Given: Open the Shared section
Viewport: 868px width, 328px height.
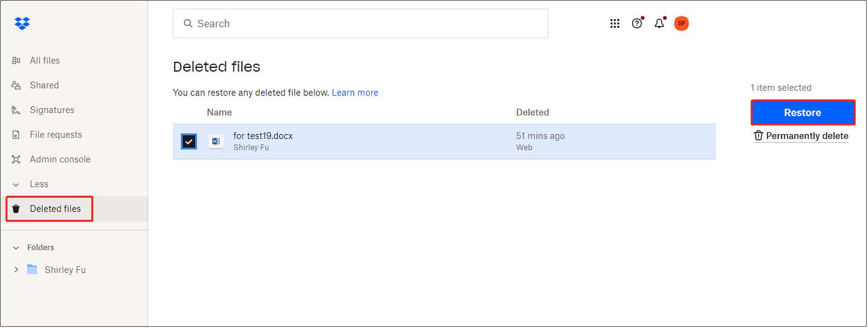Looking at the screenshot, I should (44, 85).
